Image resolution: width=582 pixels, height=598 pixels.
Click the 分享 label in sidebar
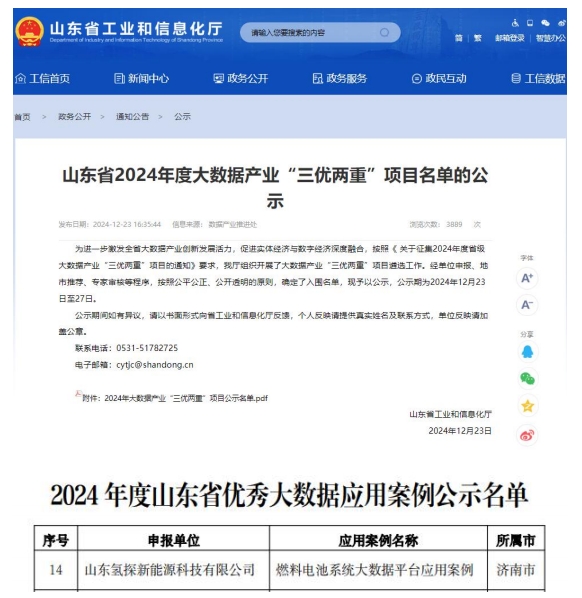pos(527,334)
